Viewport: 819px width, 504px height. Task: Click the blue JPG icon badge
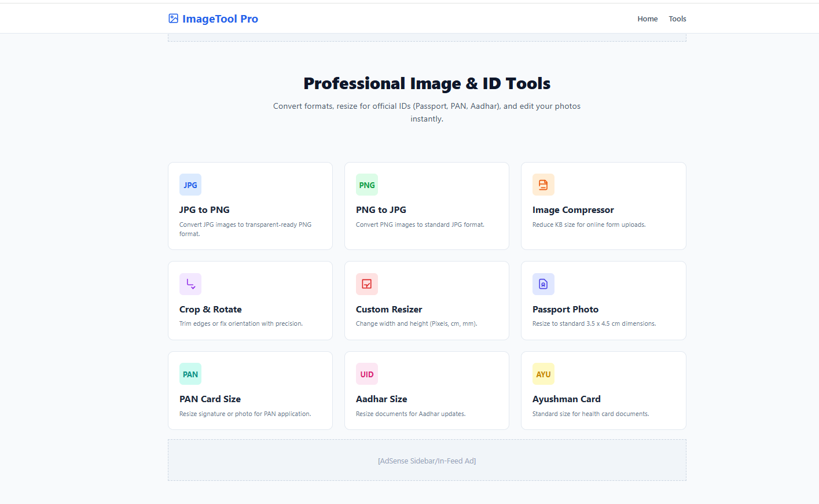click(x=190, y=185)
